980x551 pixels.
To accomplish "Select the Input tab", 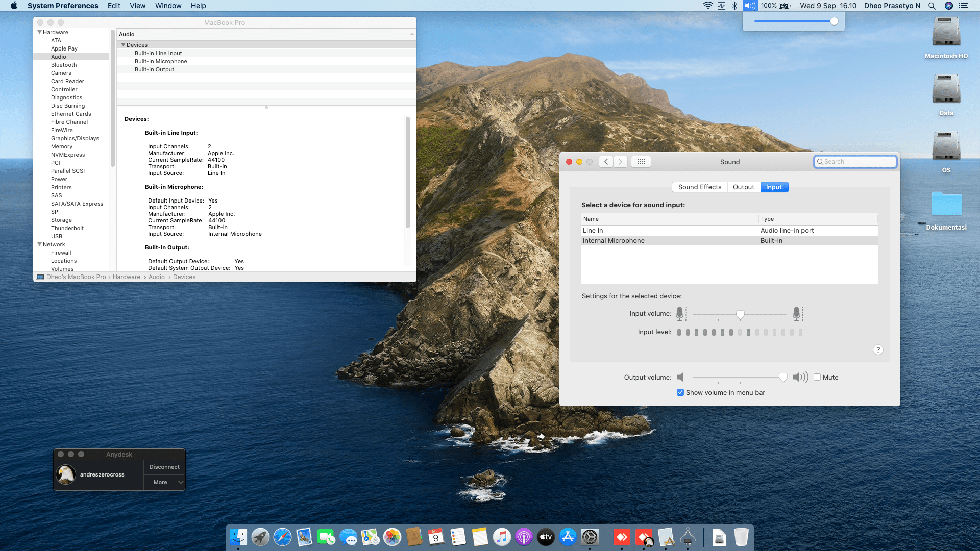I will [x=774, y=187].
